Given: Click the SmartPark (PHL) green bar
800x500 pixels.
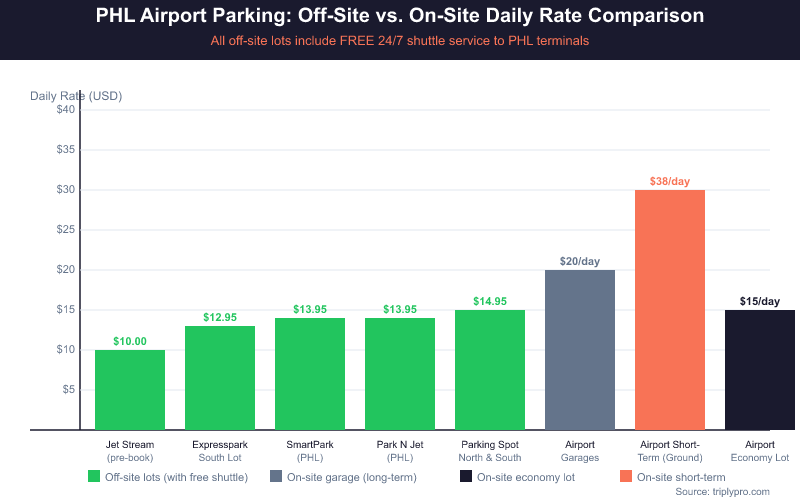Looking at the screenshot, I should tap(310, 374).
